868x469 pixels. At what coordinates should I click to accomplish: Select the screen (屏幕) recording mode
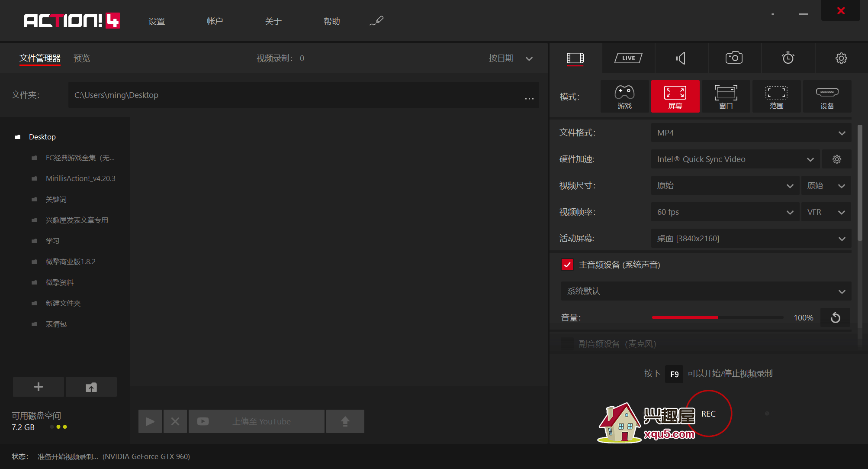pos(675,97)
